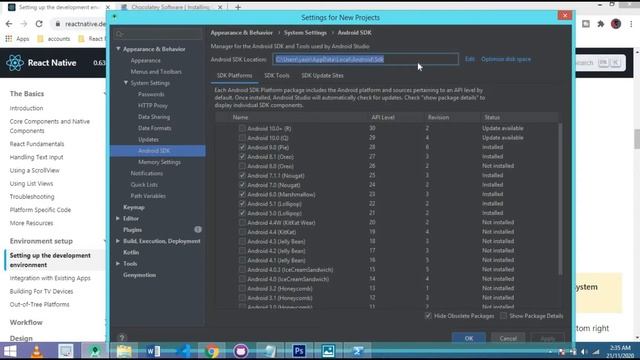
Task: Switch to SDK Platforms tab
Action: 234,76
